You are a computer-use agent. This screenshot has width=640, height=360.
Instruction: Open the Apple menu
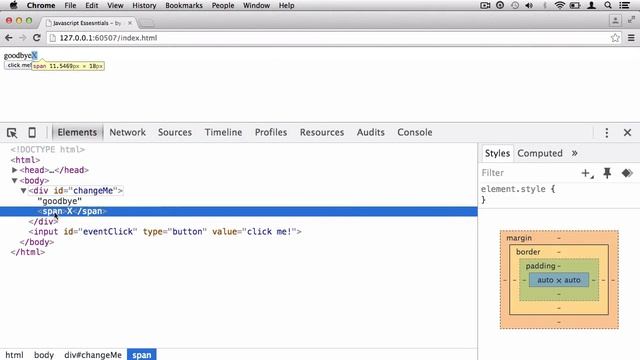click(13, 5)
